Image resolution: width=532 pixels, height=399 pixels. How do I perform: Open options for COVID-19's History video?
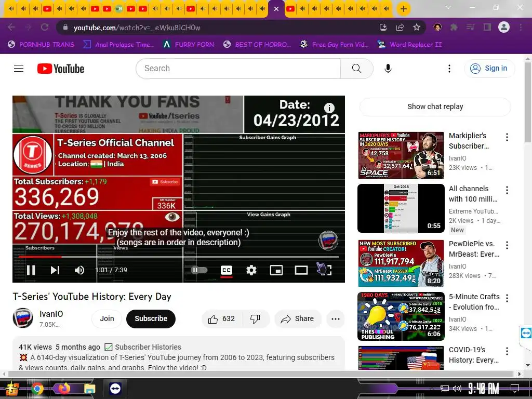pyautogui.click(x=507, y=351)
